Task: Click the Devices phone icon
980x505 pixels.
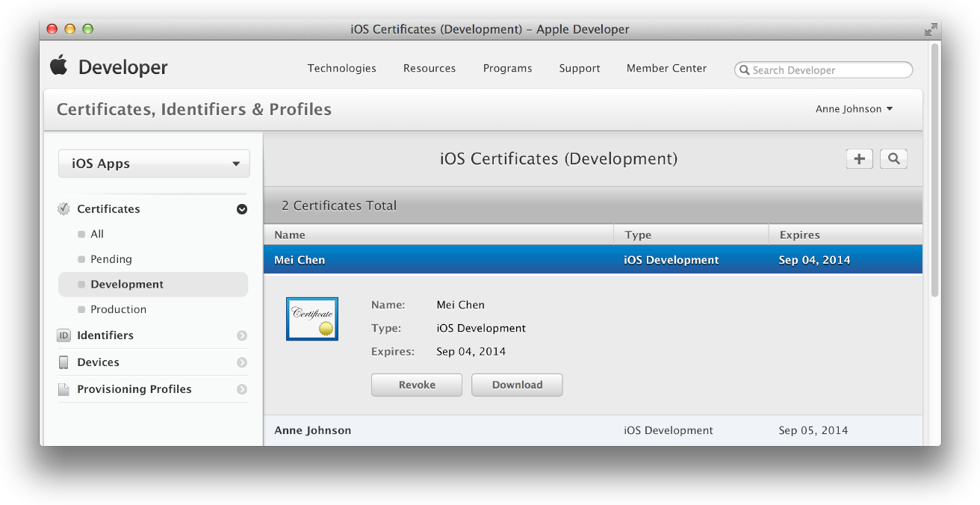Action: coord(63,362)
